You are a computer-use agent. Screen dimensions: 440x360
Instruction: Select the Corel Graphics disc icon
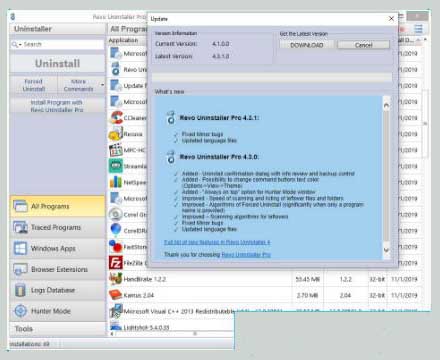(116, 214)
